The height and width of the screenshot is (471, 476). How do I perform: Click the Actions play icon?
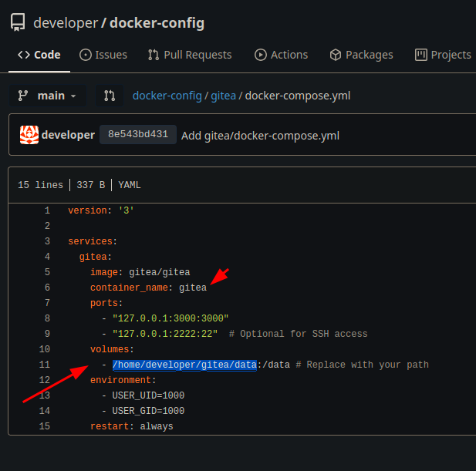(261, 55)
